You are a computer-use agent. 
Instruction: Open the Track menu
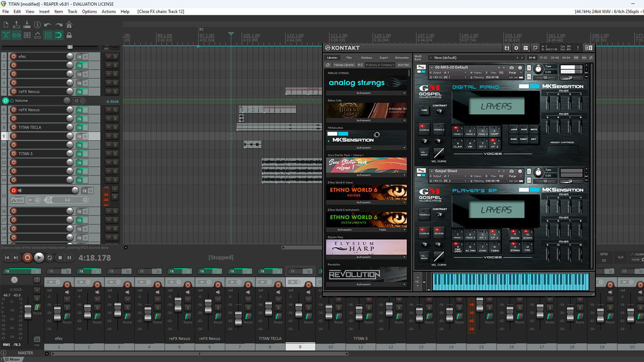(73, 11)
